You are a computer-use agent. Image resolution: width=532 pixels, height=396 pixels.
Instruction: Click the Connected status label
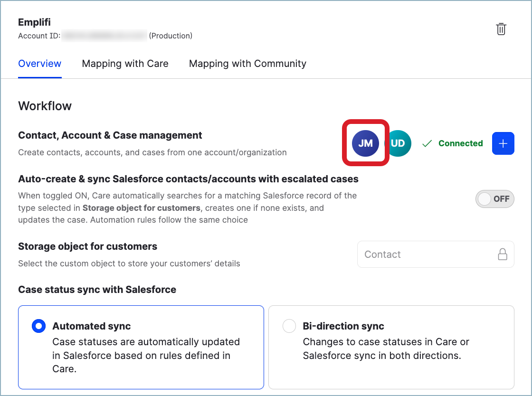[460, 143]
